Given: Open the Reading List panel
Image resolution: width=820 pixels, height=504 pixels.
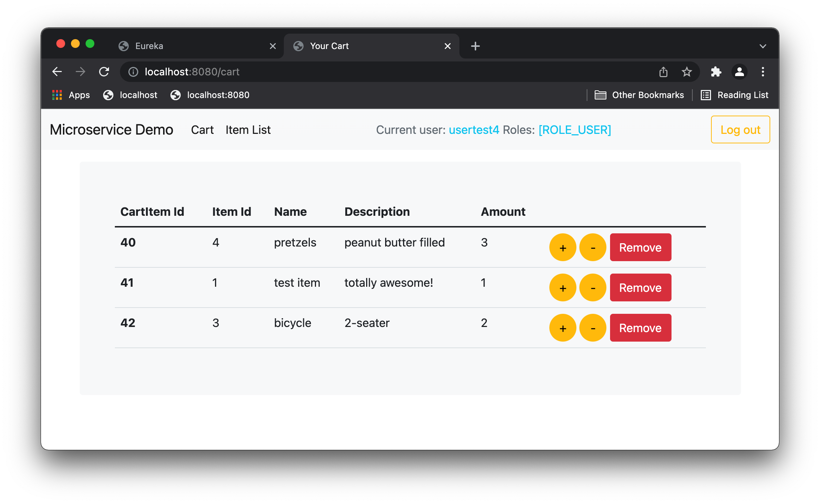Looking at the screenshot, I should pos(734,95).
